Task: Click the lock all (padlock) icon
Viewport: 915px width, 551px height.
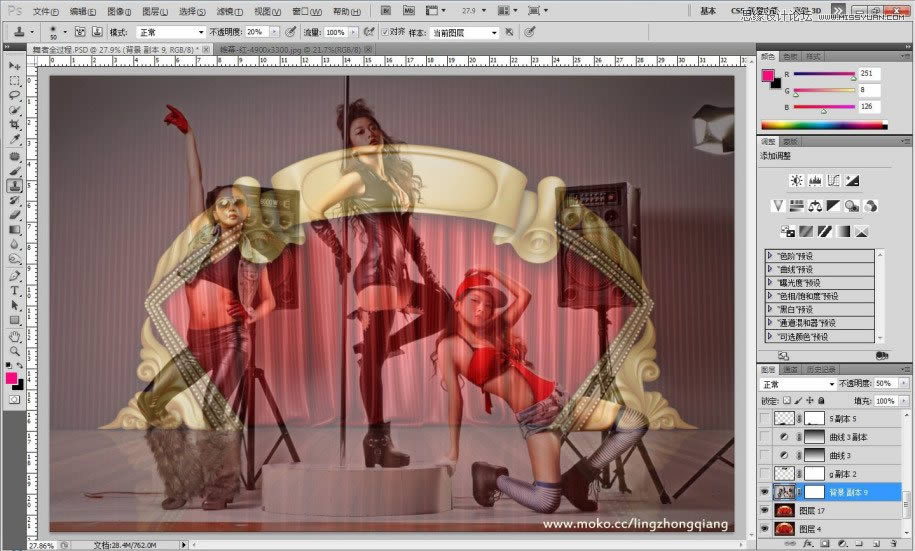Action: tap(821, 400)
